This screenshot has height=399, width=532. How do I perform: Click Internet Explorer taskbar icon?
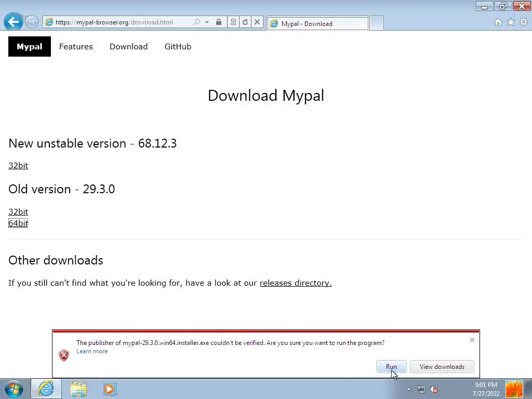point(46,389)
